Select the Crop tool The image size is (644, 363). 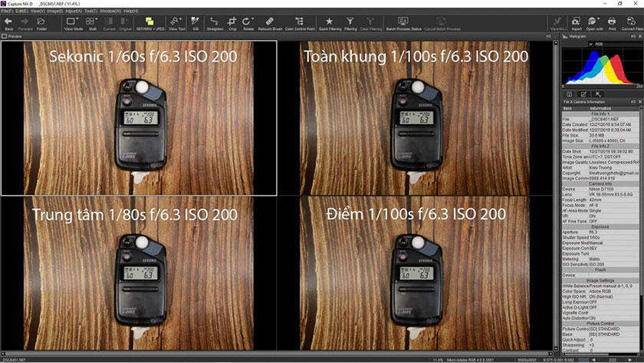232,24
